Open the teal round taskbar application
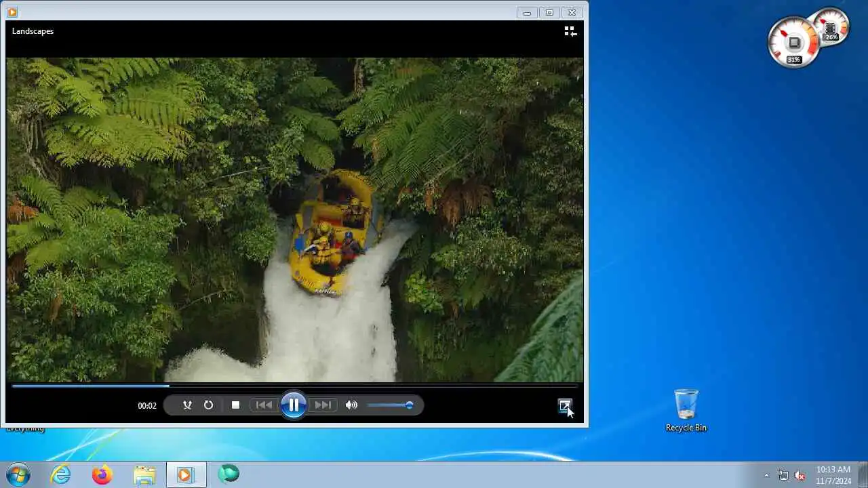Screen dimensions: 868x488 pyautogui.click(x=229, y=474)
